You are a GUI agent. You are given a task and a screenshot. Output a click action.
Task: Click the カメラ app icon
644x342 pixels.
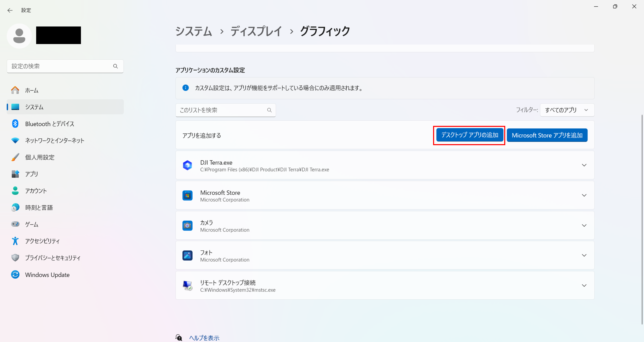coord(187,226)
